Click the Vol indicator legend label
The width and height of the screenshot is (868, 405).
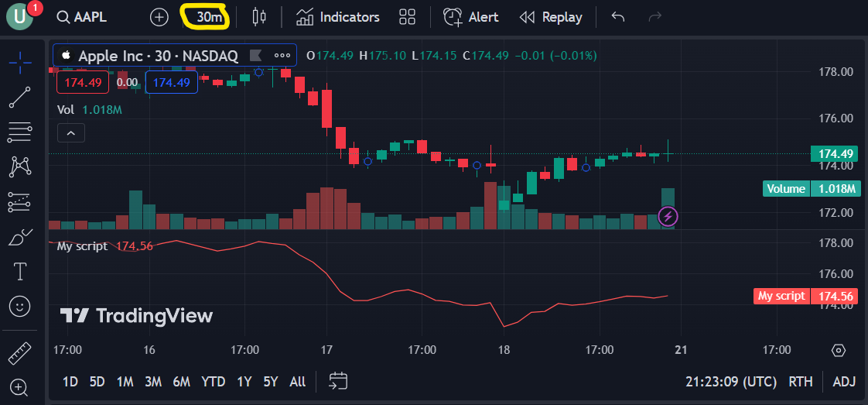tap(65, 110)
